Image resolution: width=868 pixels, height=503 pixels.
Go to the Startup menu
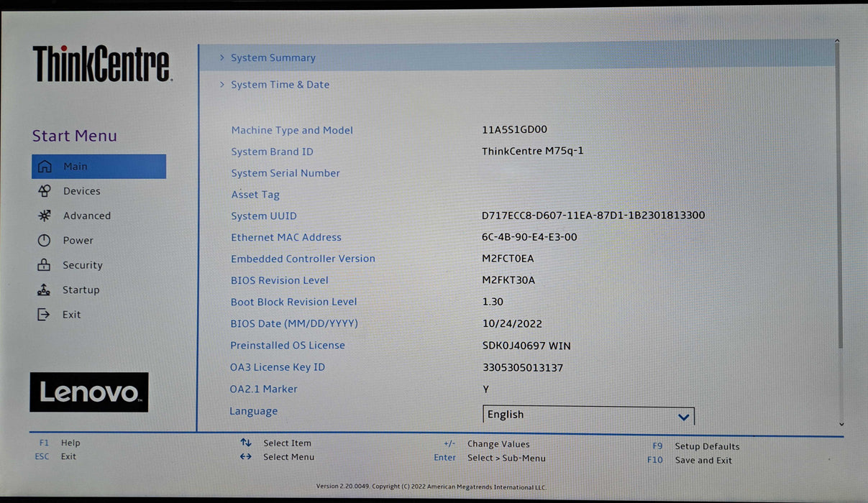tap(81, 290)
